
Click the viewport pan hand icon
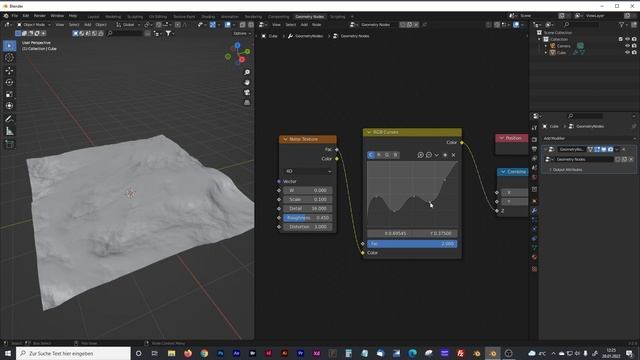[x=247, y=82]
